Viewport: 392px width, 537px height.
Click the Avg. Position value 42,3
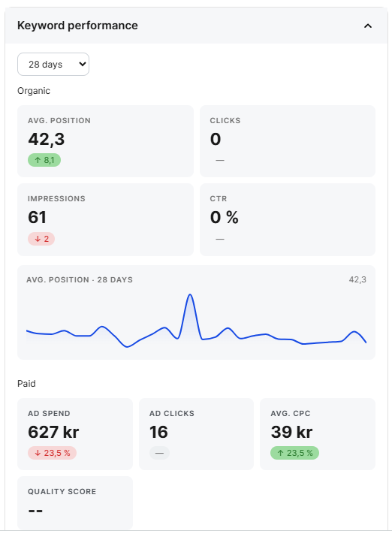coord(47,139)
